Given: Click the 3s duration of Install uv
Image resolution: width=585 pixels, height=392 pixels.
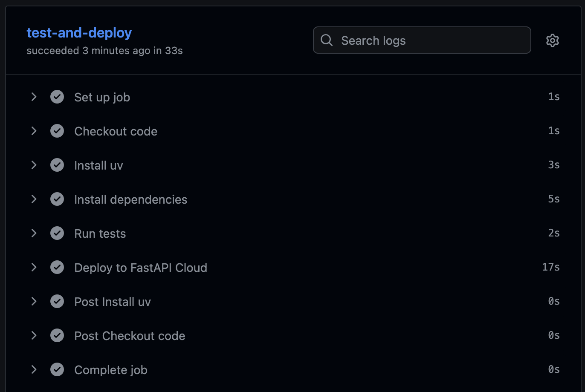Looking at the screenshot, I should [554, 165].
